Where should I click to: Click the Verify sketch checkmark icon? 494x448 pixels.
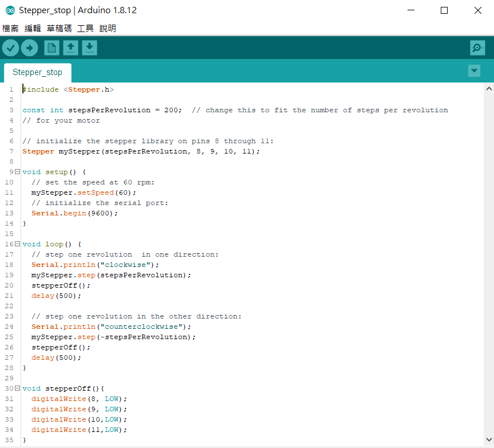pos(10,48)
